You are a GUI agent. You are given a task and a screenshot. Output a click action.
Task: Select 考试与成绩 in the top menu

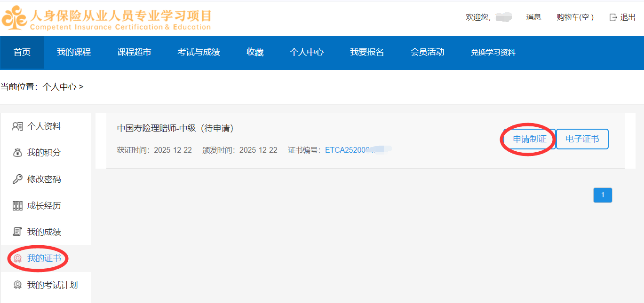pos(199,52)
